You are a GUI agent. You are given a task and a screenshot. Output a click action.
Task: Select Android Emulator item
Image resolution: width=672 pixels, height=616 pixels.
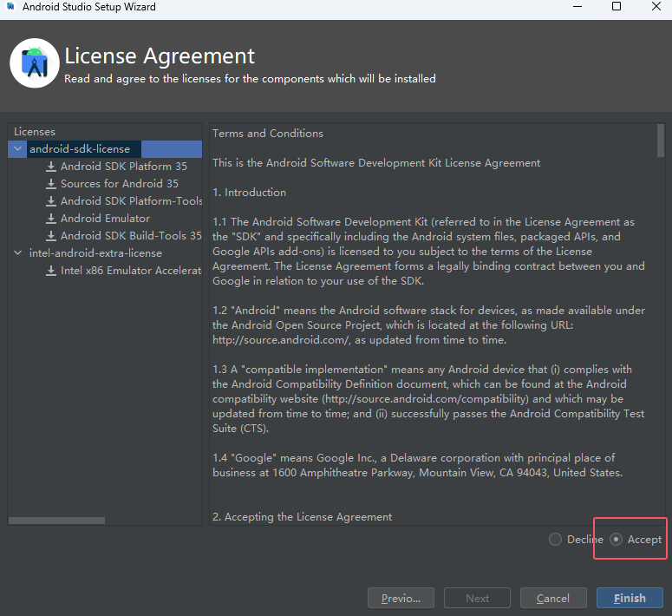coord(106,219)
